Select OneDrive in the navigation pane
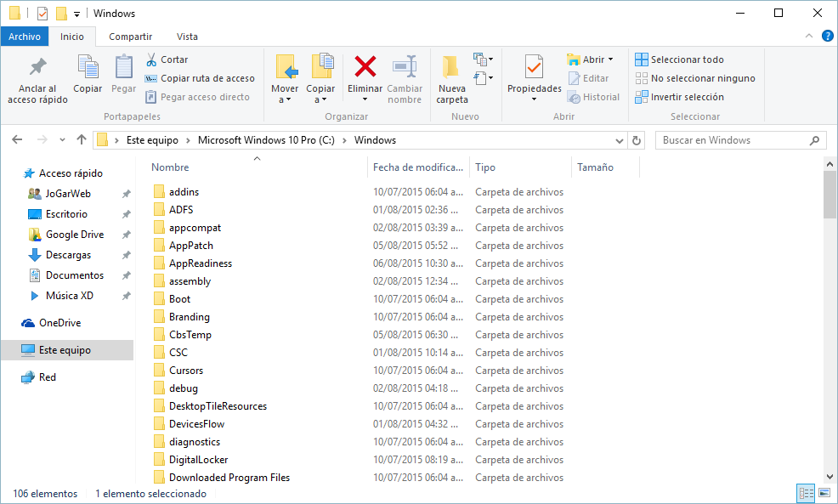This screenshot has height=504, width=838. 51,323
